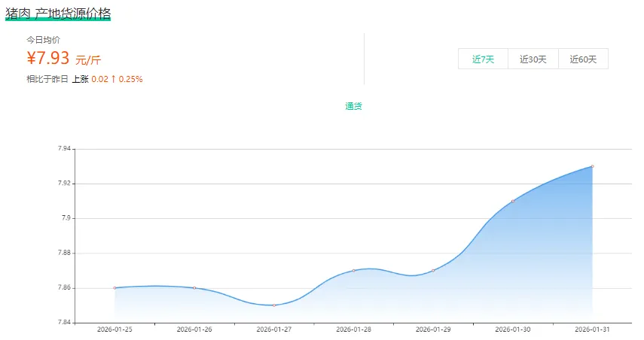644x340 pixels.
Task: Click the 7.86 y-axis label
Action: click(64, 288)
